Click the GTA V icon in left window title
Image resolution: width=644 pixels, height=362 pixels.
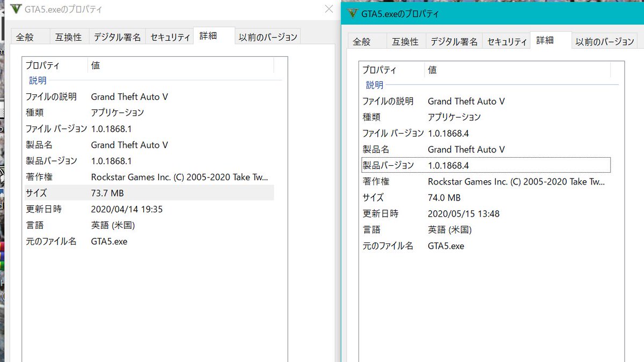16,9
